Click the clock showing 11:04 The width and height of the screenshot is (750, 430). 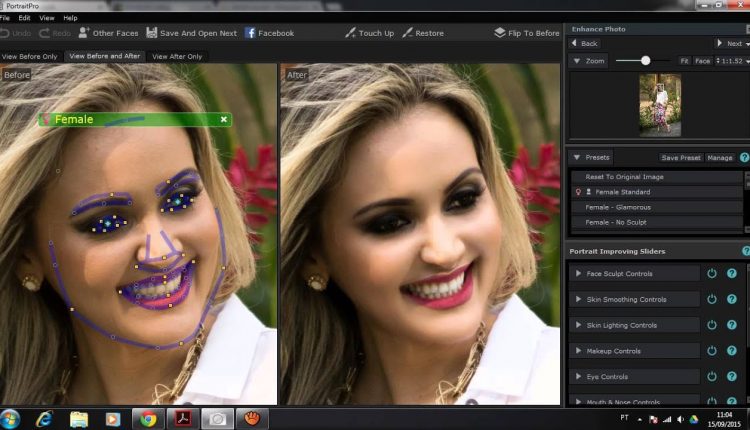coord(724,415)
